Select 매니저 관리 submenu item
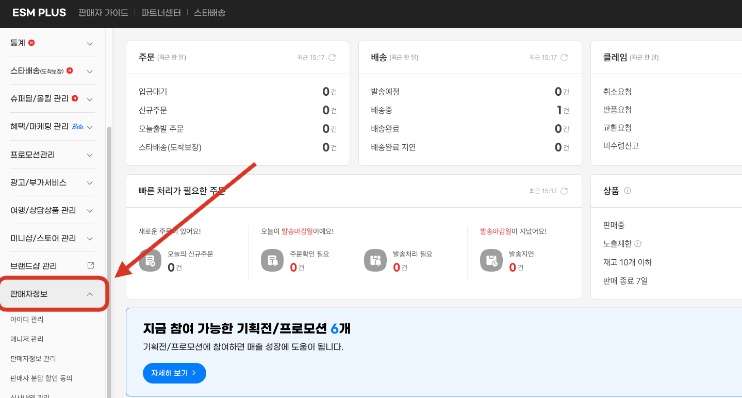Screen dimensions: 742x398 [x=27, y=339]
